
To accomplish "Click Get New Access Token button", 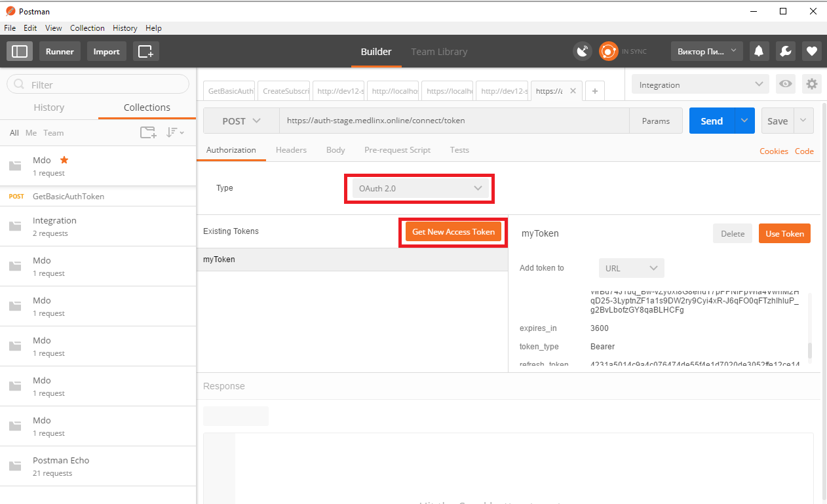I will pyautogui.click(x=453, y=232).
